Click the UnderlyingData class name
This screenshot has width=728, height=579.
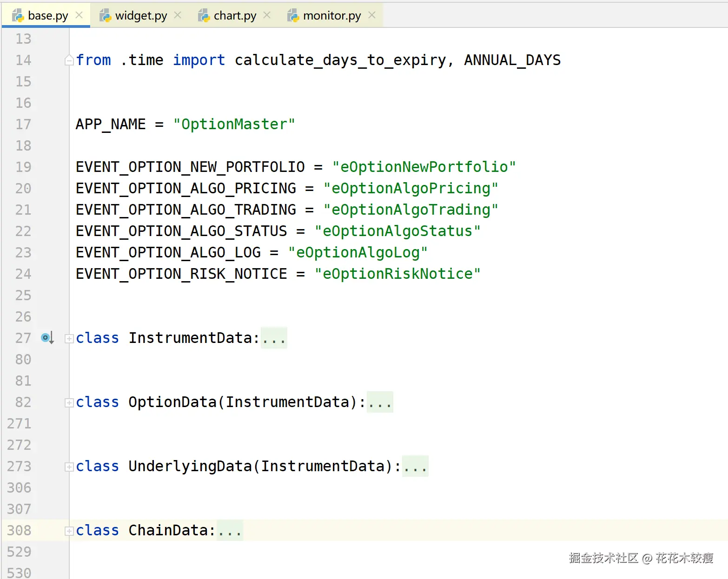pos(190,466)
